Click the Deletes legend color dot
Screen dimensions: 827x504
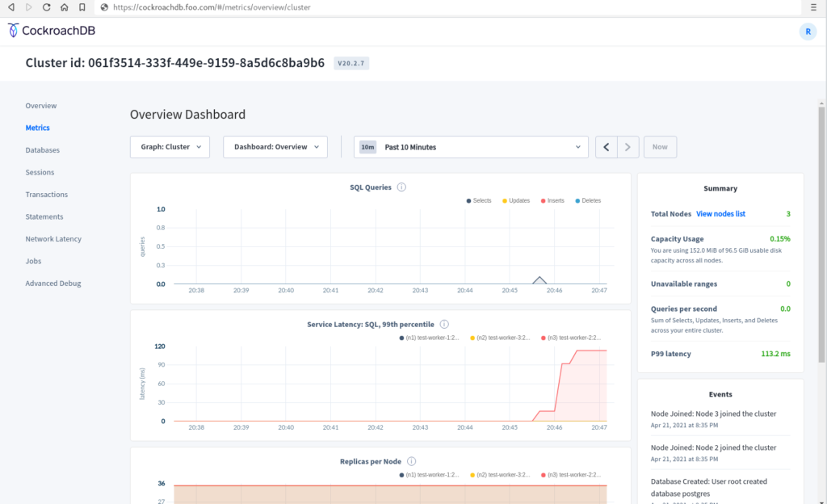point(577,201)
